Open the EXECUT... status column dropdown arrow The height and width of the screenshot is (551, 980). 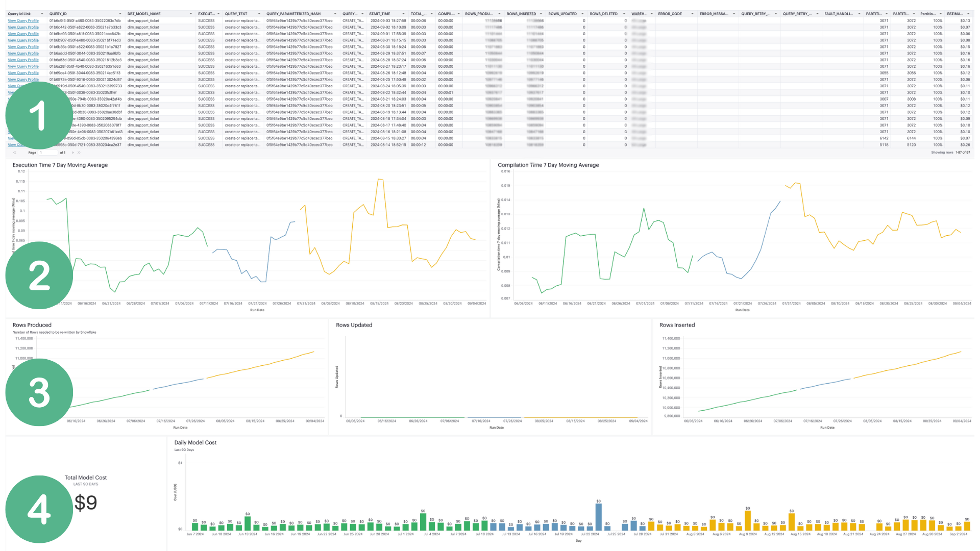pyautogui.click(x=218, y=14)
